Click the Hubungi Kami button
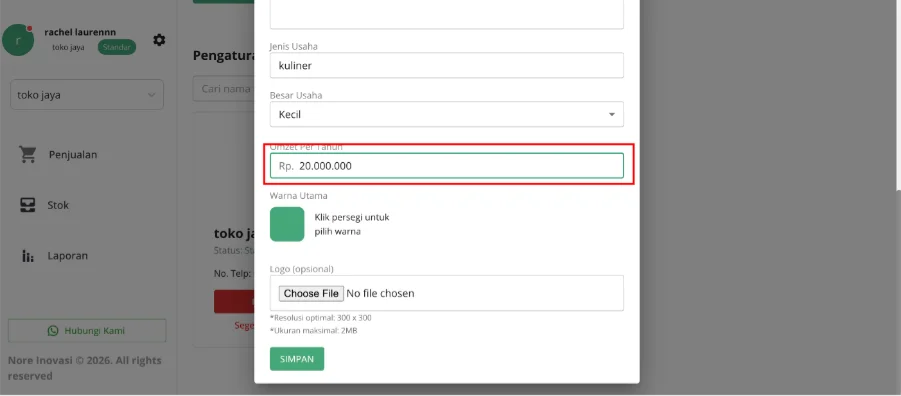Image resolution: width=901 pixels, height=396 pixels. (87, 330)
